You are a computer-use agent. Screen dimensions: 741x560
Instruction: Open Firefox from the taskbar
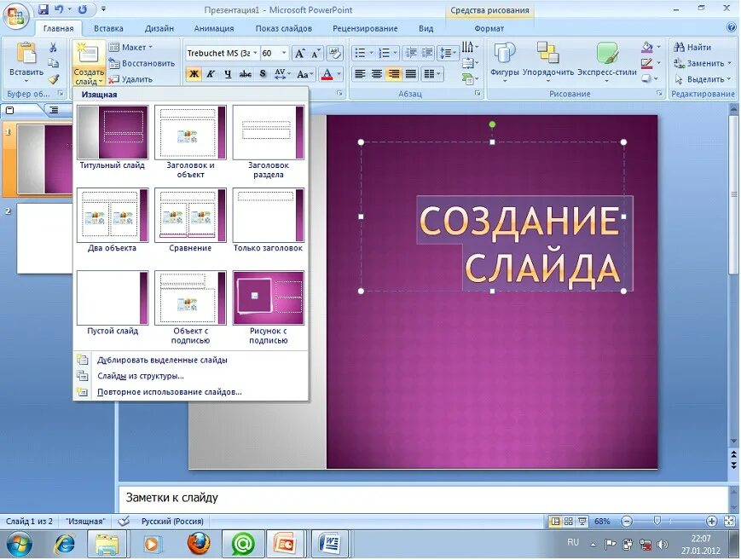coord(199,544)
